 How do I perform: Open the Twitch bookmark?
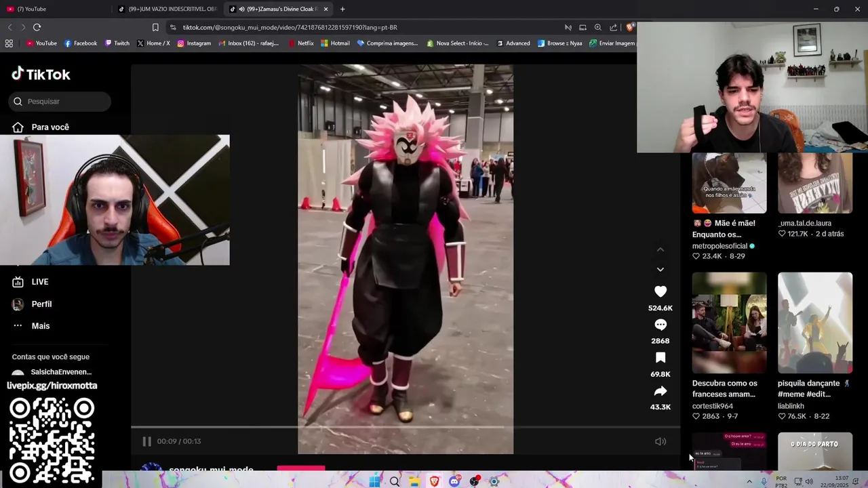coord(117,43)
